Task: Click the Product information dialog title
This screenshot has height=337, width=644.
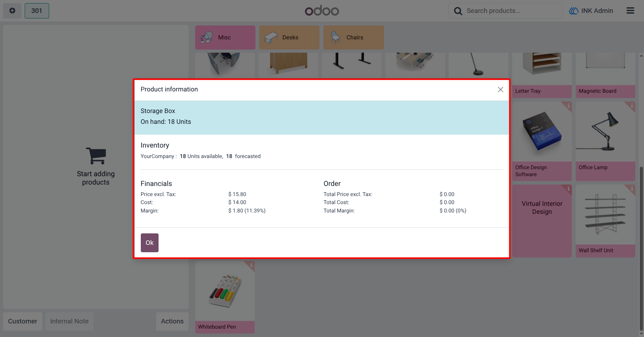Action: 169,89
